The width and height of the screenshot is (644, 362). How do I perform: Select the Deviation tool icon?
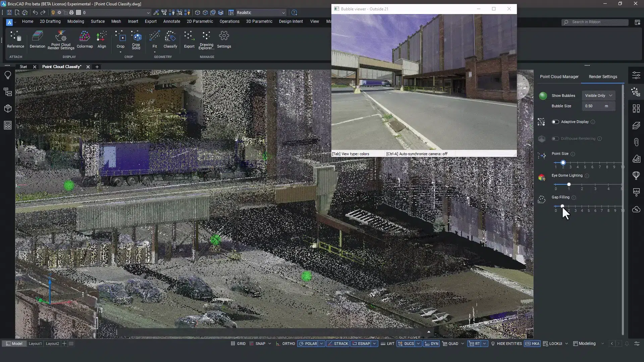pyautogui.click(x=37, y=40)
